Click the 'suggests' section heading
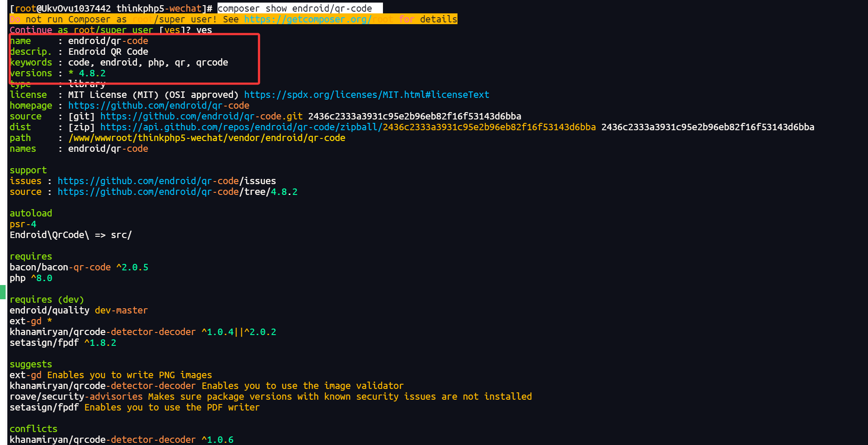The image size is (868, 445). (31, 364)
